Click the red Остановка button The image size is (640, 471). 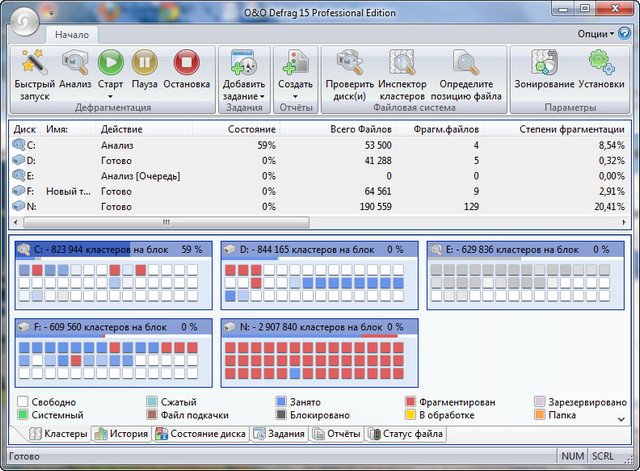click(187, 62)
